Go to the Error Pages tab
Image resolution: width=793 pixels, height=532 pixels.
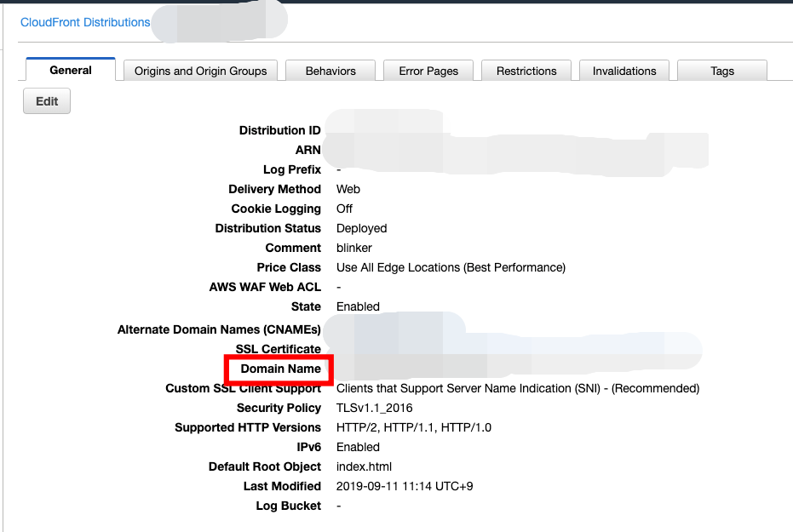pyautogui.click(x=428, y=71)
